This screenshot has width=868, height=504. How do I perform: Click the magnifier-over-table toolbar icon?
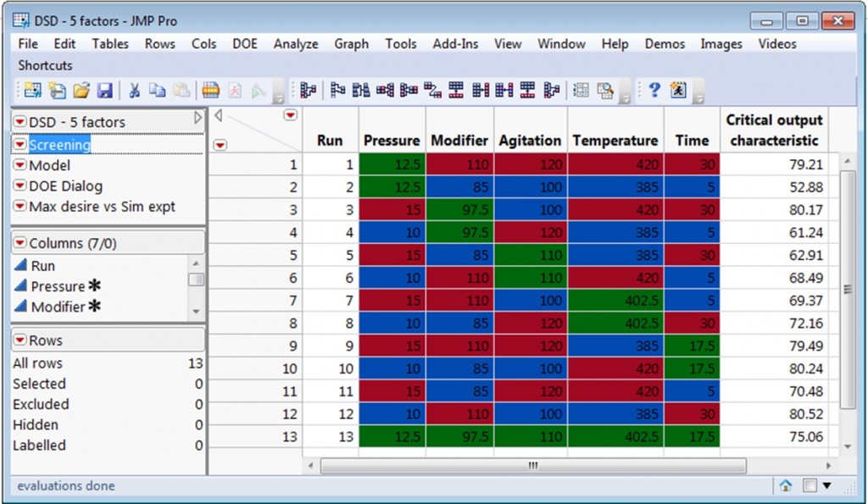pyautogui.click(x=605, y=90)
